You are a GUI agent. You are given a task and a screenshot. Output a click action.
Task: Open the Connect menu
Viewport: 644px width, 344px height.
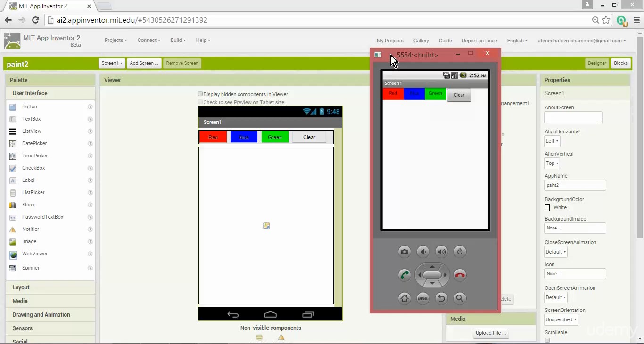click(x=149, y=40)
